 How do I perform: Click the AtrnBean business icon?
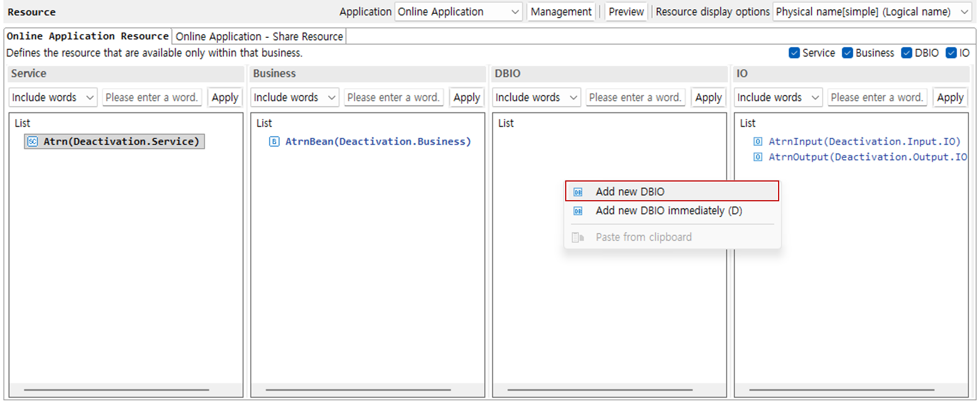(x=274, y=141)
